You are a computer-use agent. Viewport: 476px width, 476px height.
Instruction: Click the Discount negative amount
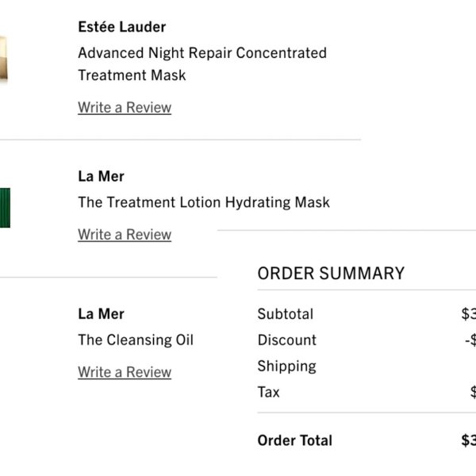(470, 340)
